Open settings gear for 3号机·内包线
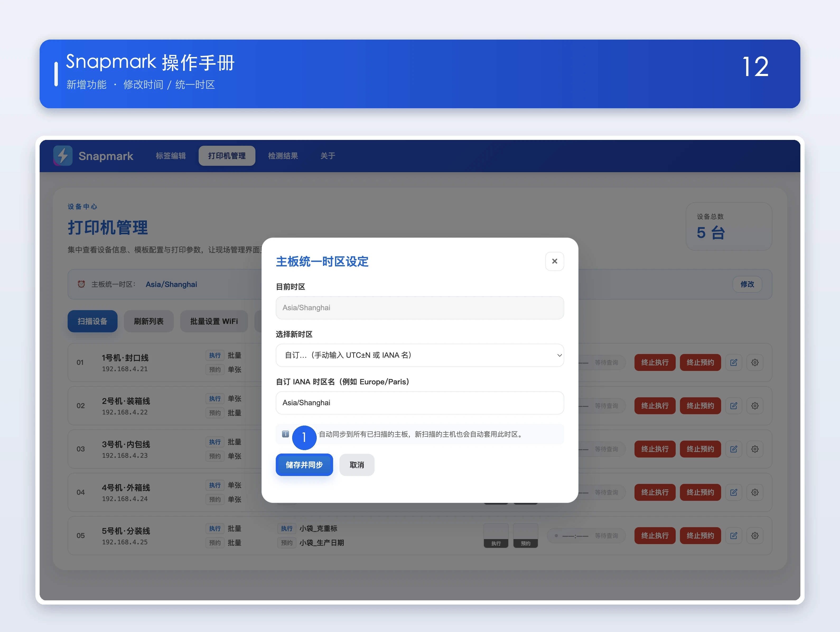 (x=755, y=449)
